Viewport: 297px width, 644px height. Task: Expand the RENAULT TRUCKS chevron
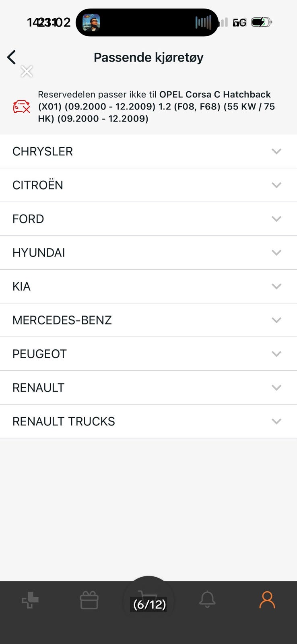tap(276, 421)
